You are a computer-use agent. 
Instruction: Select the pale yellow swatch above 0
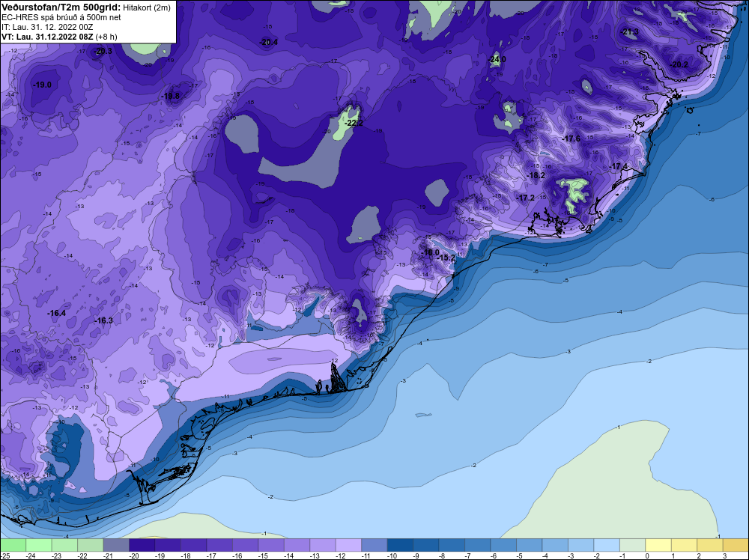click(658, 545)
